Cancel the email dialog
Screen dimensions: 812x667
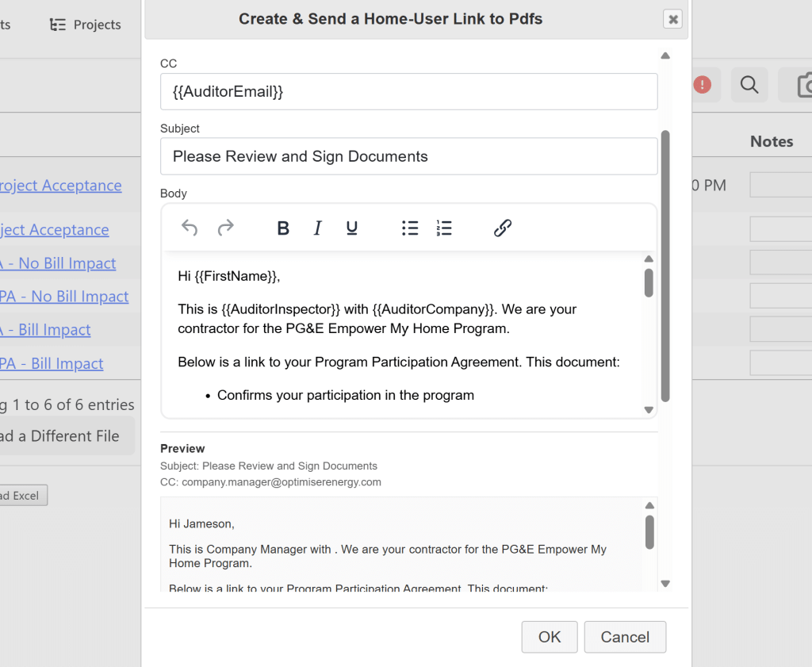tap(625, 637)
